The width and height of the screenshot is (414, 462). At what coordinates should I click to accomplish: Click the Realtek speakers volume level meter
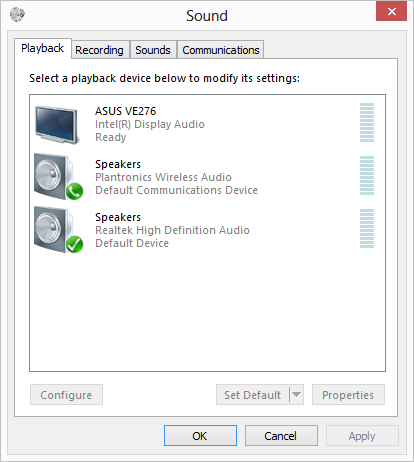[x=367, y=229]
